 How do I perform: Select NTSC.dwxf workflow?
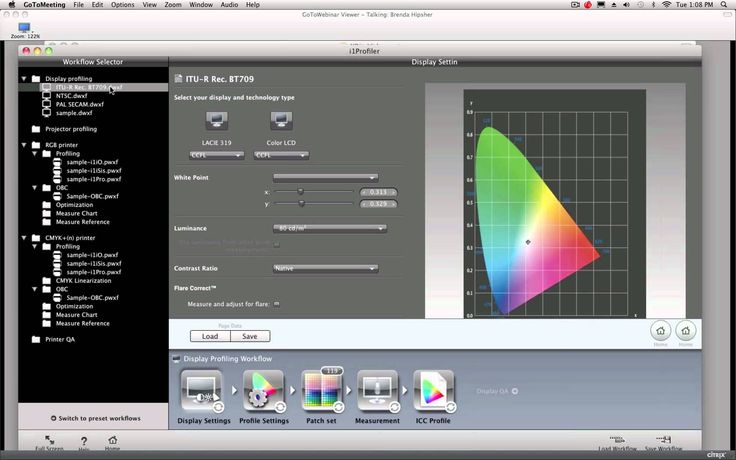click(71, 96)
